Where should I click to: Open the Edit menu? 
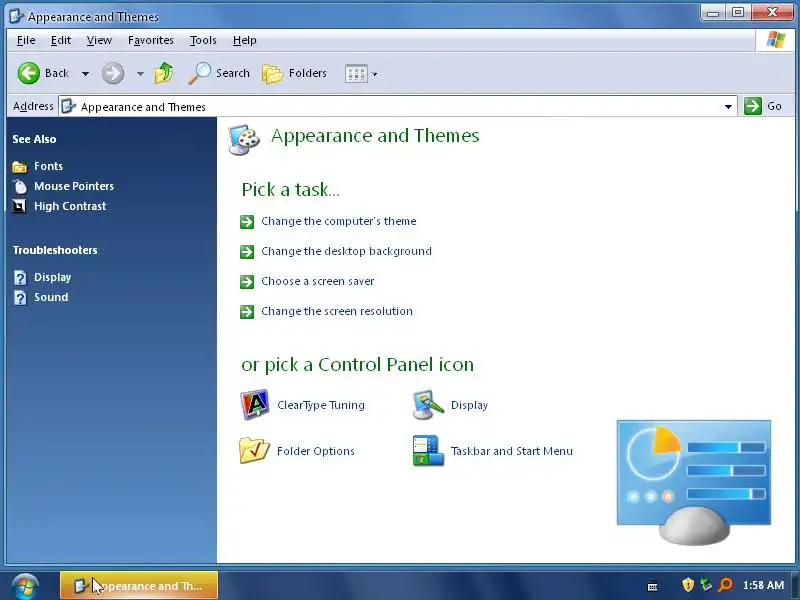pyautogui.click(x=61, y=40)
